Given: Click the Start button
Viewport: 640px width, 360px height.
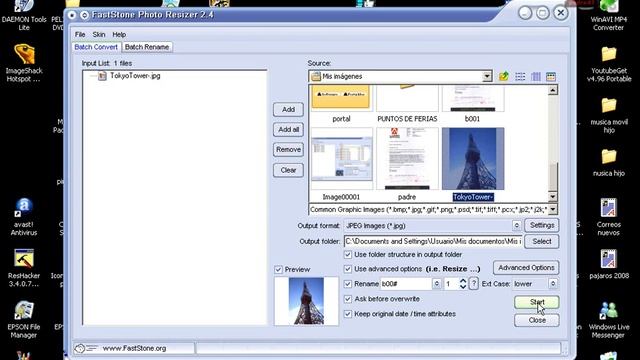Looking at the screenshot, I should 537,302.
